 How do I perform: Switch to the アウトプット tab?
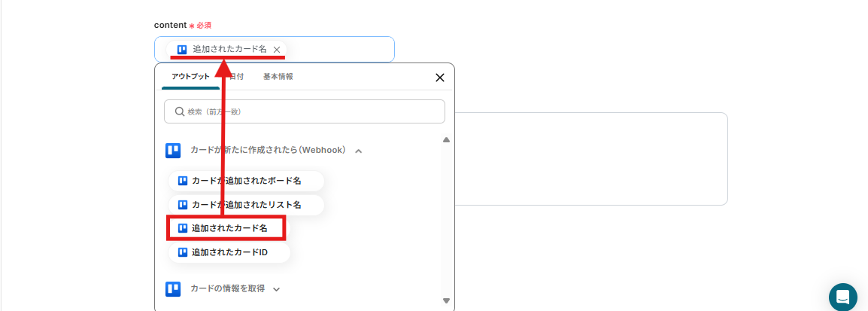(x=190, y=77)
